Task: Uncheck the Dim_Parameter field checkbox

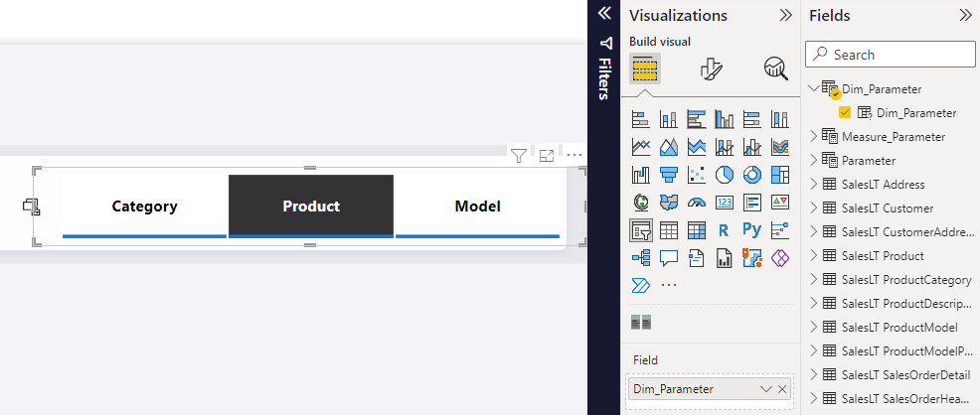Action: click(845, 113)
